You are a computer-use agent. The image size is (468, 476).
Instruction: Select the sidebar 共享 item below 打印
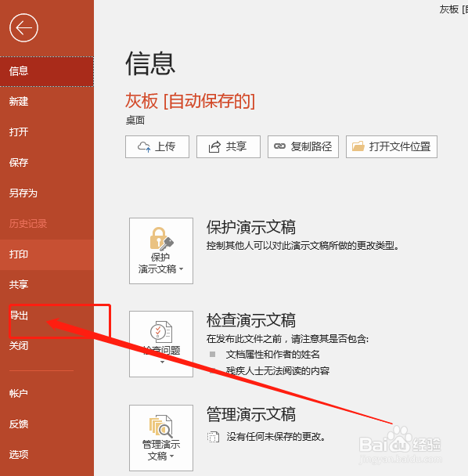[x=47, y=285]
